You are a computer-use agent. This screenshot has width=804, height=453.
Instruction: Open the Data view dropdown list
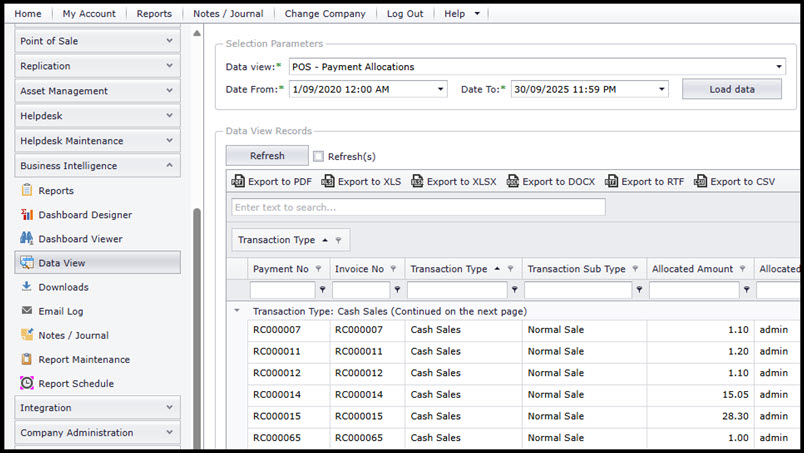pyautogui.click(x=779, y=67)
